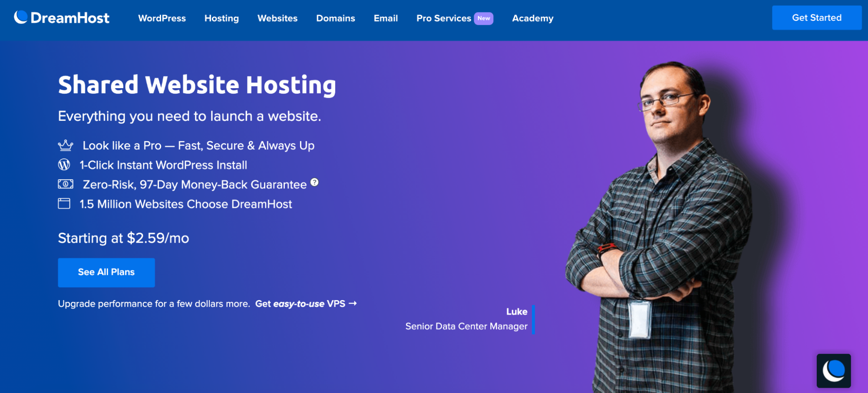Click the crown icon next to Look like a Pro
This screenshot has width=868, height=393.
pos(66,145)
